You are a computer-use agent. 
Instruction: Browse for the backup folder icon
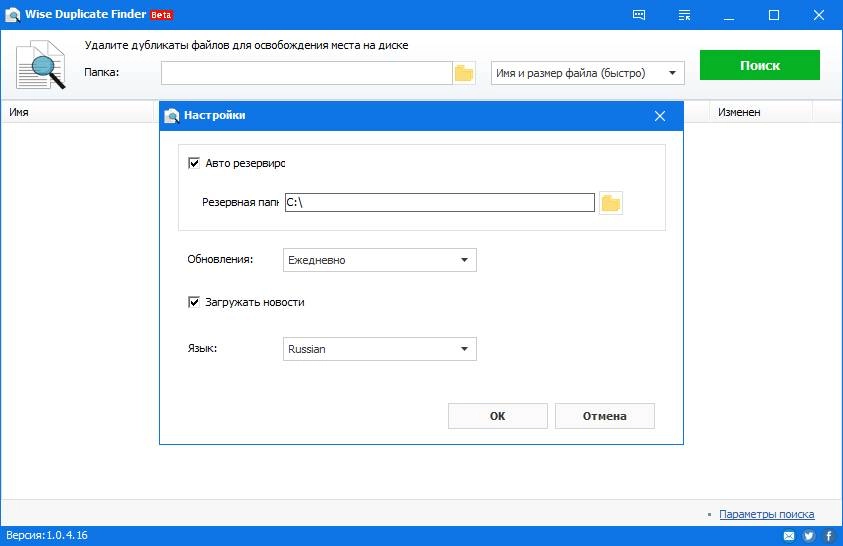[611, 203]
